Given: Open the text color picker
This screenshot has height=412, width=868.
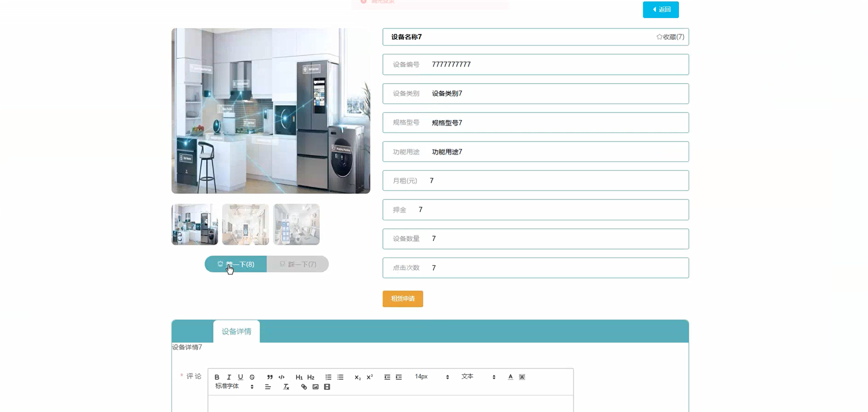Looking at the screenshot, I should coord(510,377).
